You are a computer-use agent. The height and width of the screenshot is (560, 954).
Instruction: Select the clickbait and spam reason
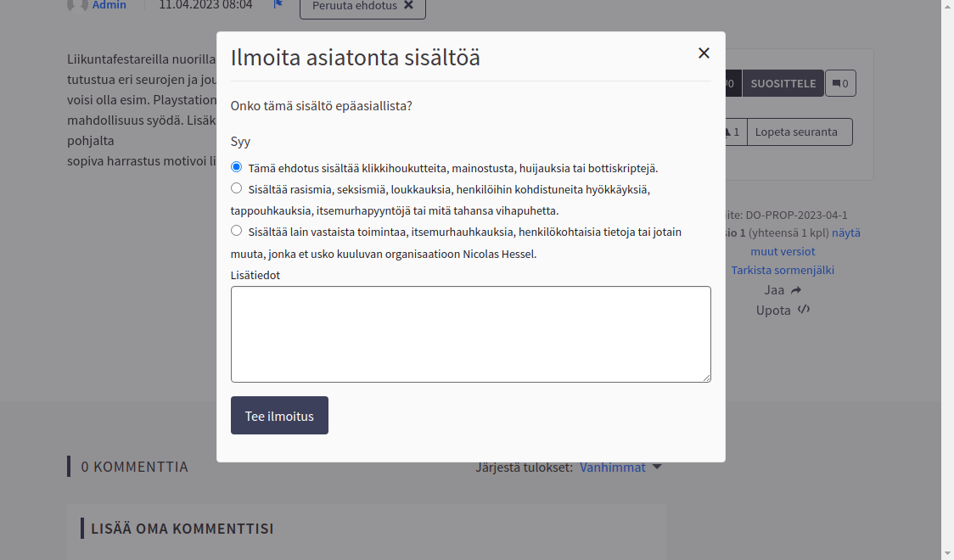(237, 167)
